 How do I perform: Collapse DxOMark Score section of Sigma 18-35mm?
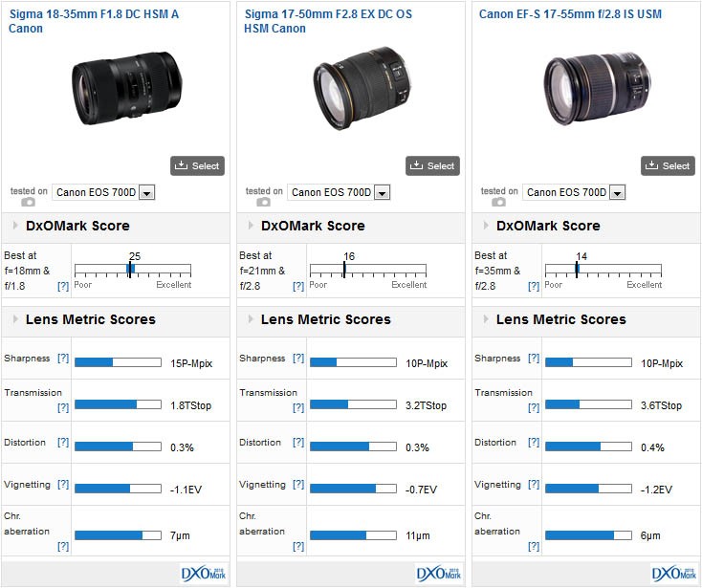tap(16, 227)
